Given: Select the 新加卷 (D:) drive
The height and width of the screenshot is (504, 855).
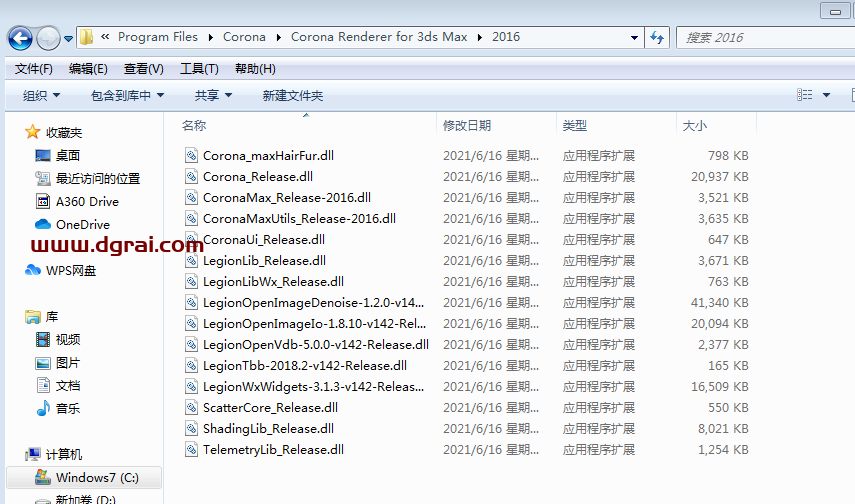Looking at the screenshot, I should coord(85,499).
